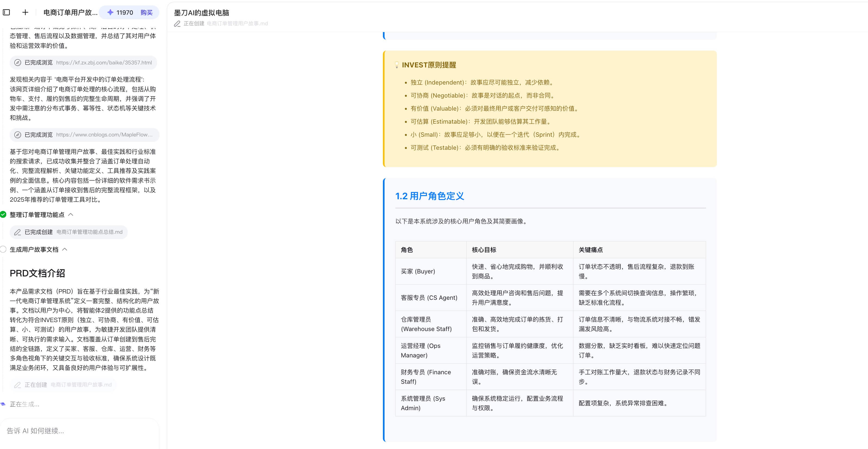Click the plus icon to start new conversation

25,12
